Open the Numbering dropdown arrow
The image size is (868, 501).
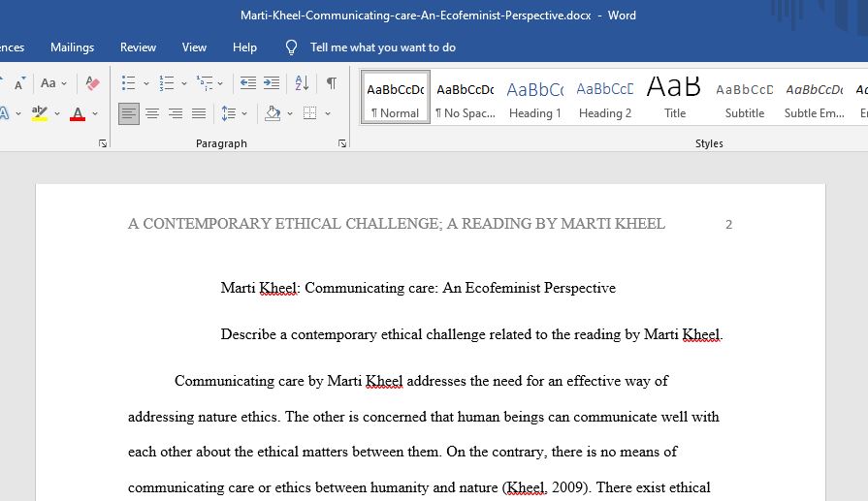pyautogui.click(x=184, y=83)
